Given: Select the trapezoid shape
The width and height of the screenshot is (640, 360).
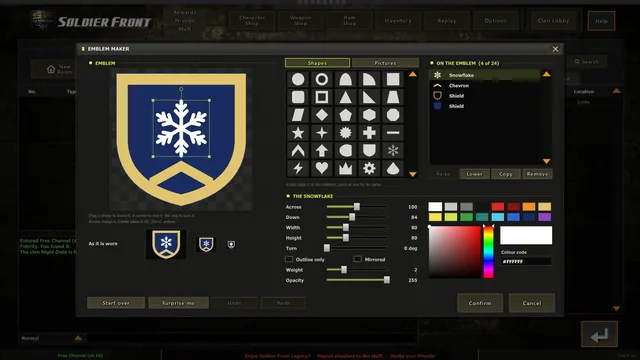Looking at the screenshot, I should click(x=393, y=97).
